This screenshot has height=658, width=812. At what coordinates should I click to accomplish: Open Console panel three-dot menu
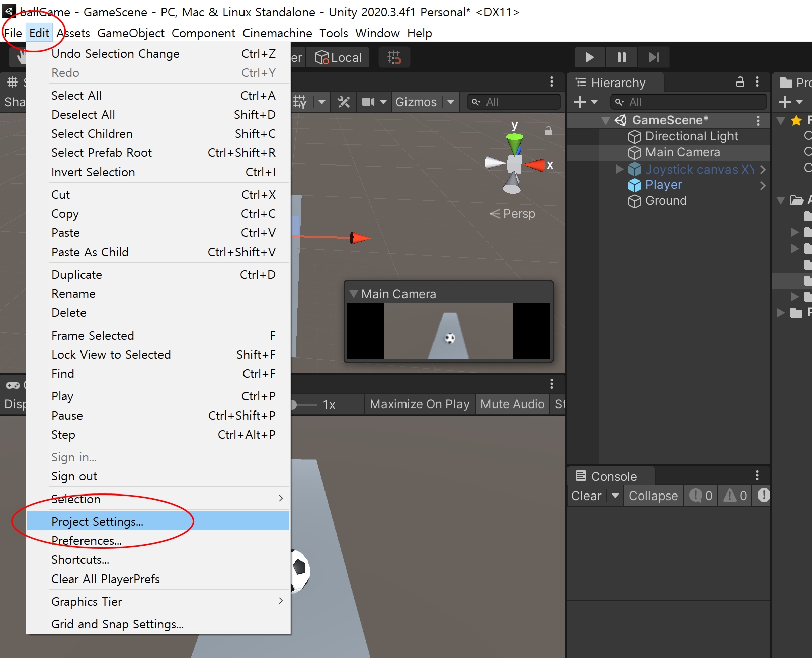757,476
